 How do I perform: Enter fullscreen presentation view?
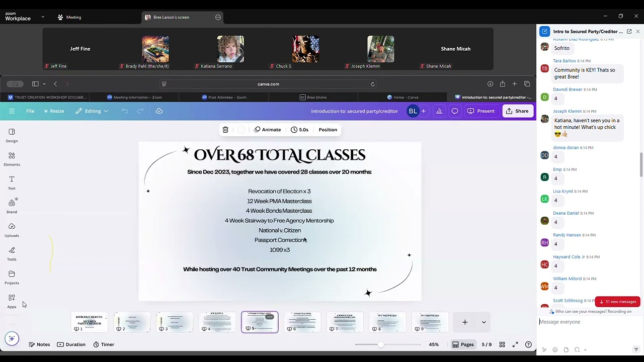point(515,344)
